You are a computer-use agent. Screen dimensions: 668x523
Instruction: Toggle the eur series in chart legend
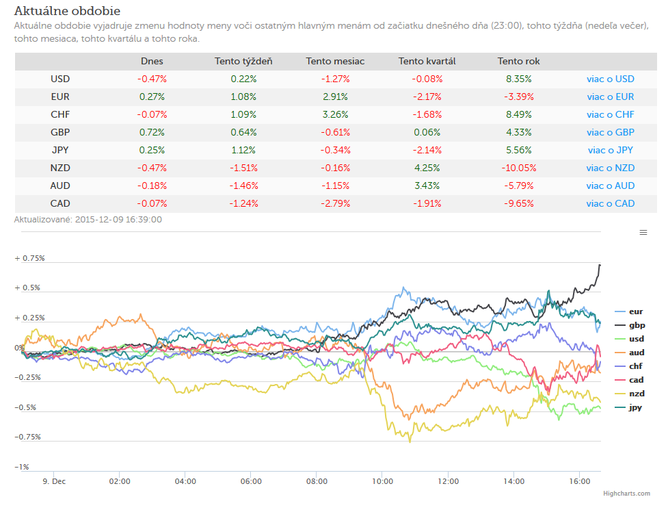628,312
